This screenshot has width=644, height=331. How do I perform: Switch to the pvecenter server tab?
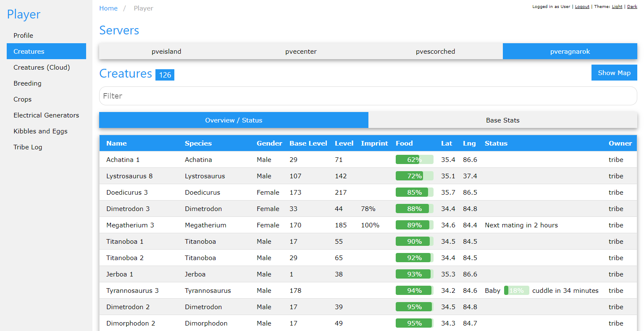301,52
